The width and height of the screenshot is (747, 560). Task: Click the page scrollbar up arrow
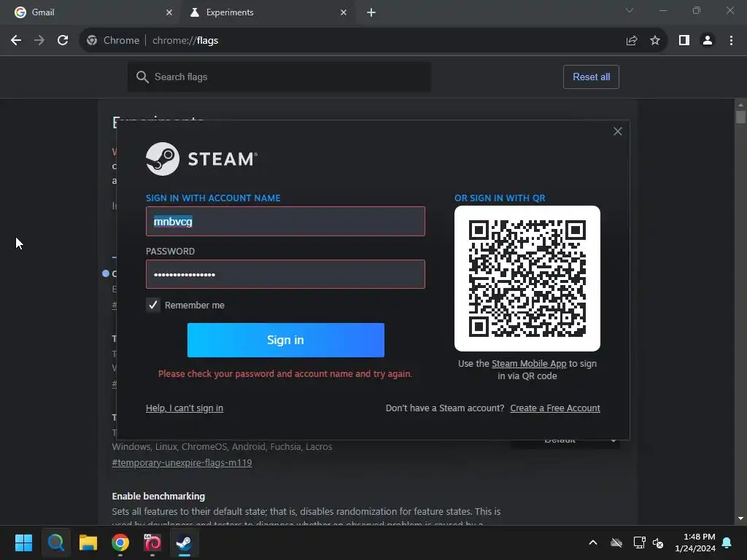(x=740, y=104)
